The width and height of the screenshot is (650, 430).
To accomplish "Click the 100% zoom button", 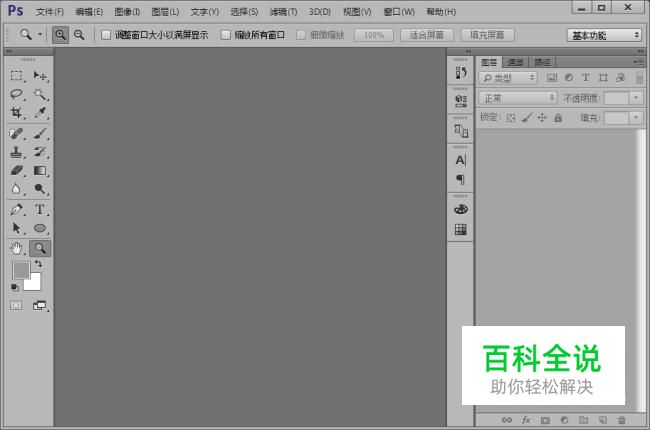I will pos(374,35).
